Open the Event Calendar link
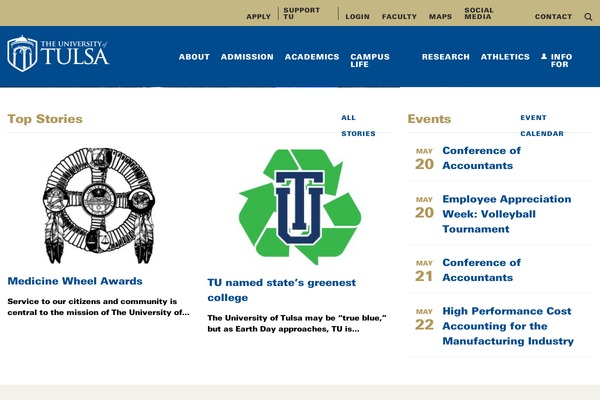Screen dimensions: 600x400 click(x=542, y=126)
